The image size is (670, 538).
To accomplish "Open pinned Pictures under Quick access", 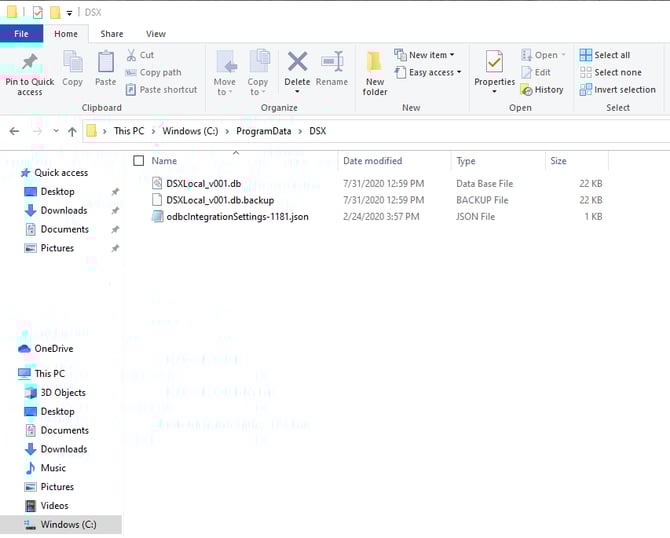I will [x=57, y=248].
